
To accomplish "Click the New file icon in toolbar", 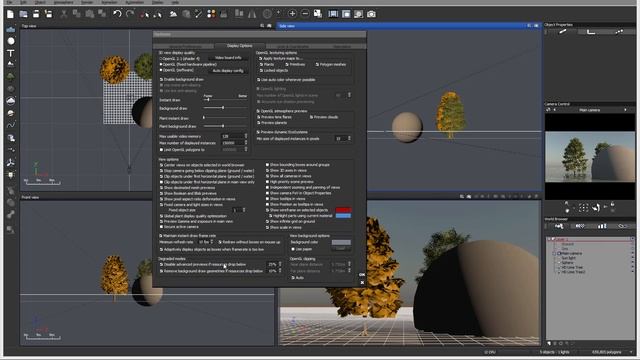I will [10, 14].
